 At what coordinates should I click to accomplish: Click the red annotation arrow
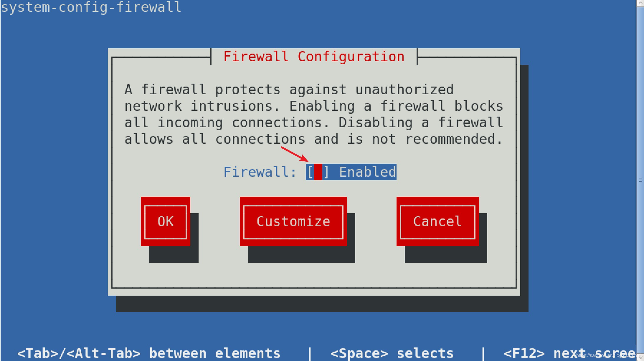click(295, 154)
